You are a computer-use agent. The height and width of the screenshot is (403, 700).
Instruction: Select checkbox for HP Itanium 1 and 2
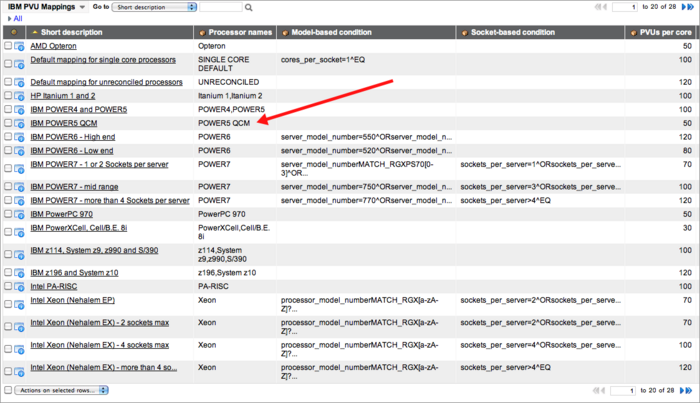click(x=8, y=96)
